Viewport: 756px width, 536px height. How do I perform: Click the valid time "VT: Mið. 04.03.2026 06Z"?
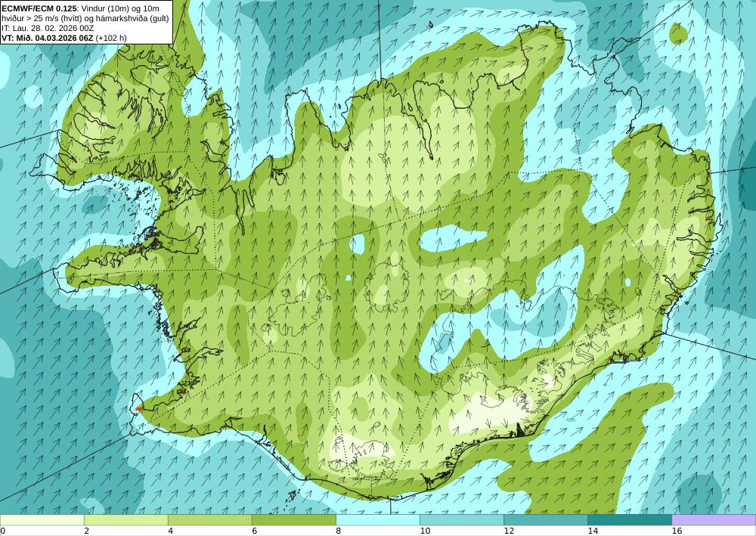[47, 38]
